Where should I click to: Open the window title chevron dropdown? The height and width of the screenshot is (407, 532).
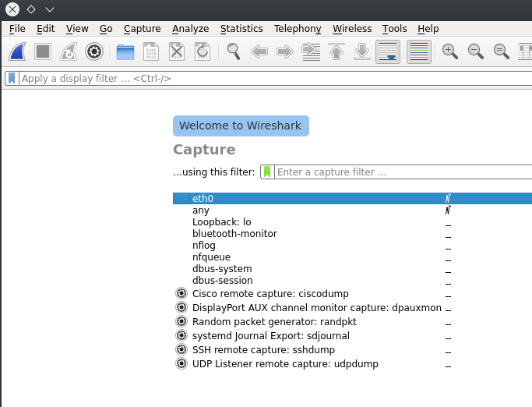point(50,9)
